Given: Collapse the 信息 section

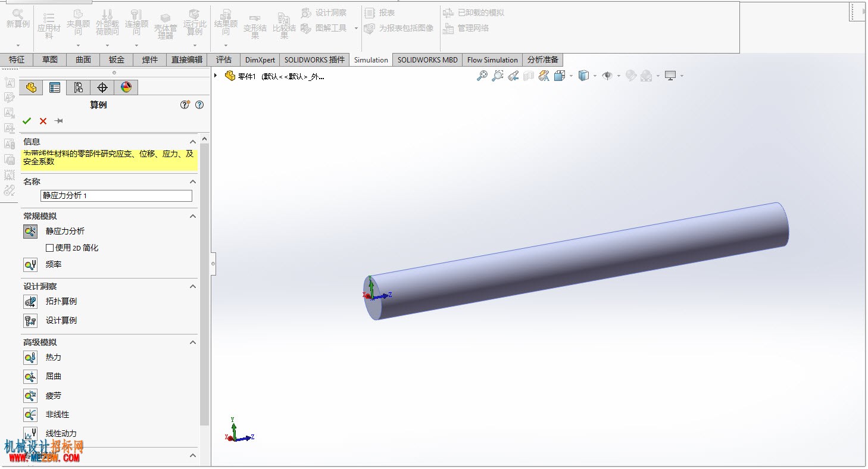Looking at the screenshot, I should pyautogui.click(x=192, y=142).
